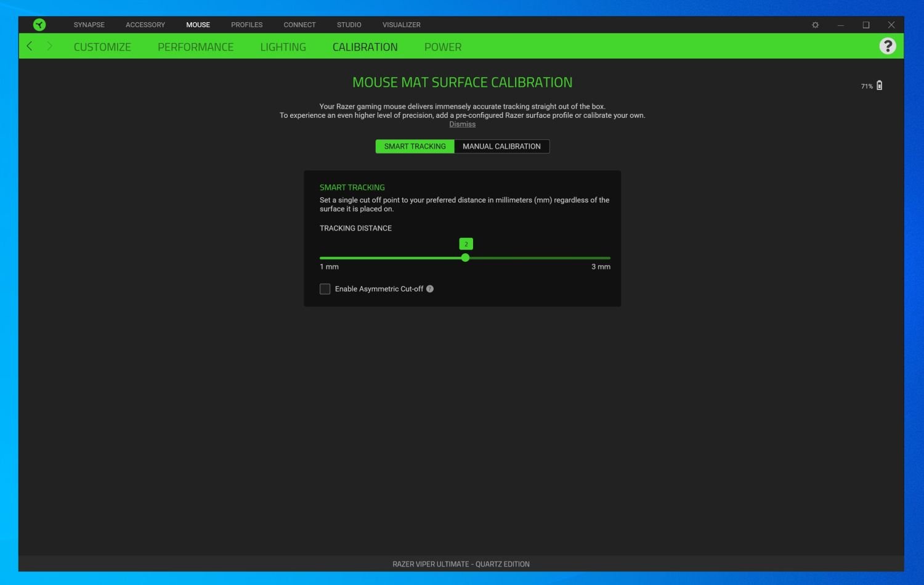
Task: Select the Calibration section
Action: click(x=365, y=47)
